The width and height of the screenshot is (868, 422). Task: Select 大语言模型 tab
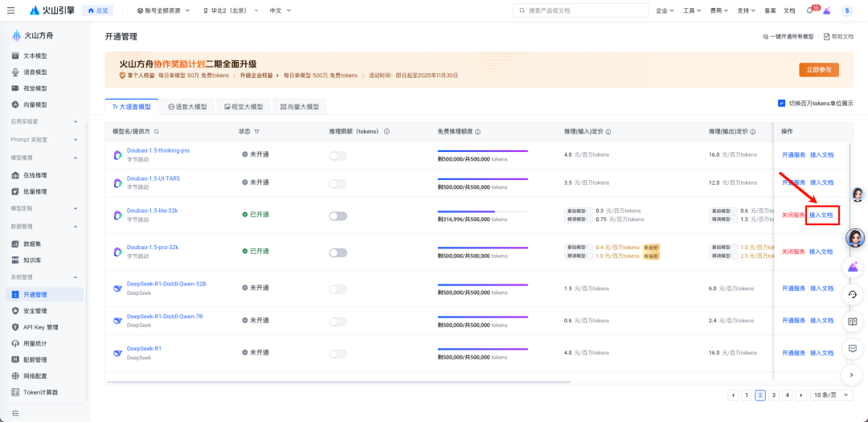click(132, 106)
